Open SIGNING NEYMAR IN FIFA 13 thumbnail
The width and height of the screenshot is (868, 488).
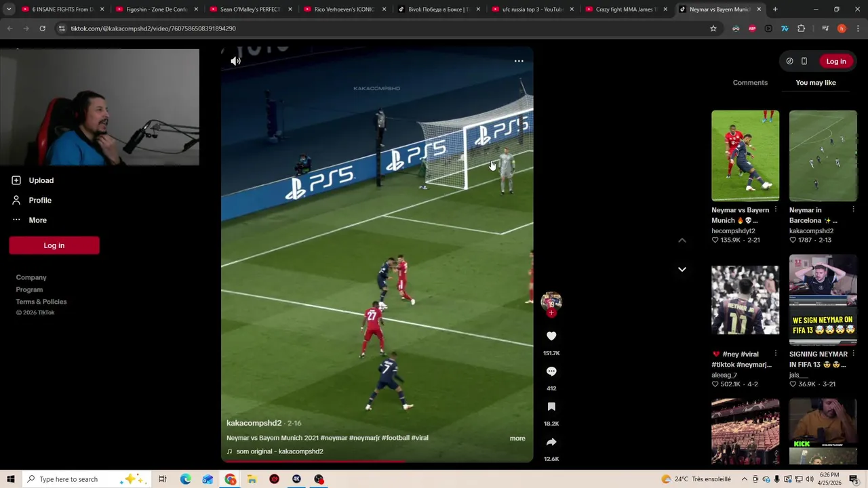tap(823, 300)
